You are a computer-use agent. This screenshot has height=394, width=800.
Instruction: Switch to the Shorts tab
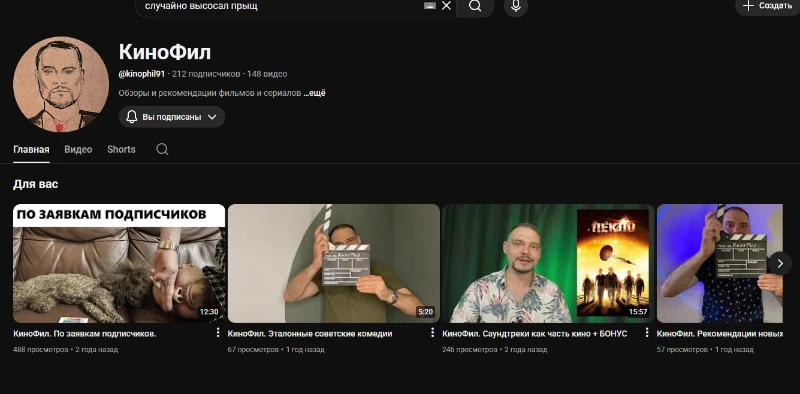coord(121,150)
